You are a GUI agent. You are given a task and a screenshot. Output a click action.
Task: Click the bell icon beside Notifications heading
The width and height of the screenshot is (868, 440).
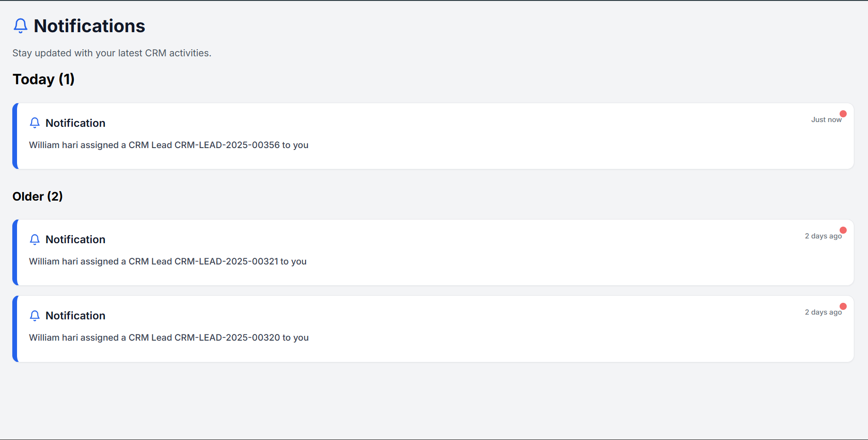[x=20, y=26]
